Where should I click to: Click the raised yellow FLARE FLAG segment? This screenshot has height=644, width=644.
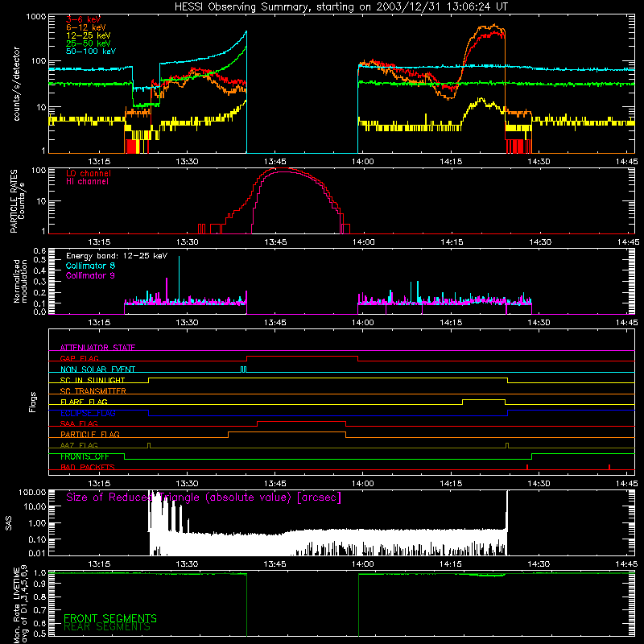click(484, 399)
